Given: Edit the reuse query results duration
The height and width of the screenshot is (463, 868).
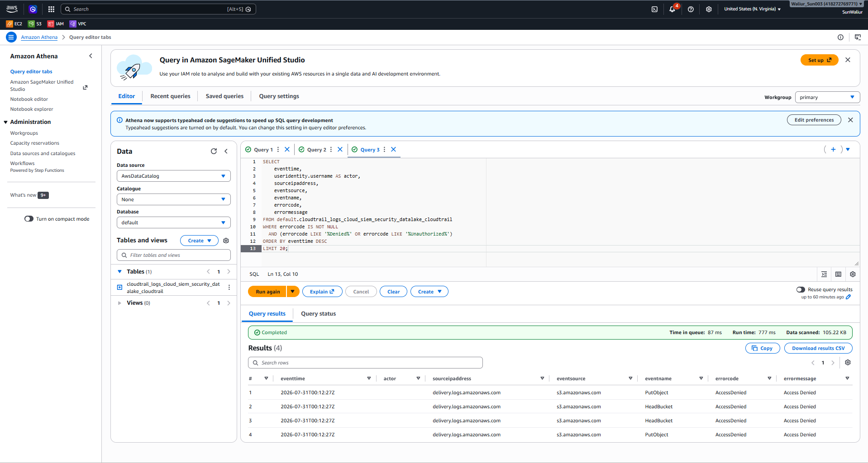Looking at the screenshot, I should [849, 297].
